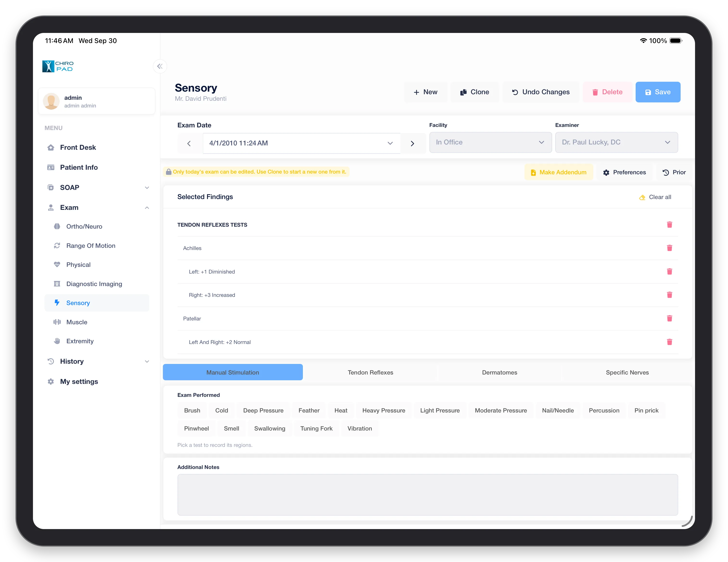Toggle the Heat exam option
Screen dimensions: 728x562
click(341, 410)
